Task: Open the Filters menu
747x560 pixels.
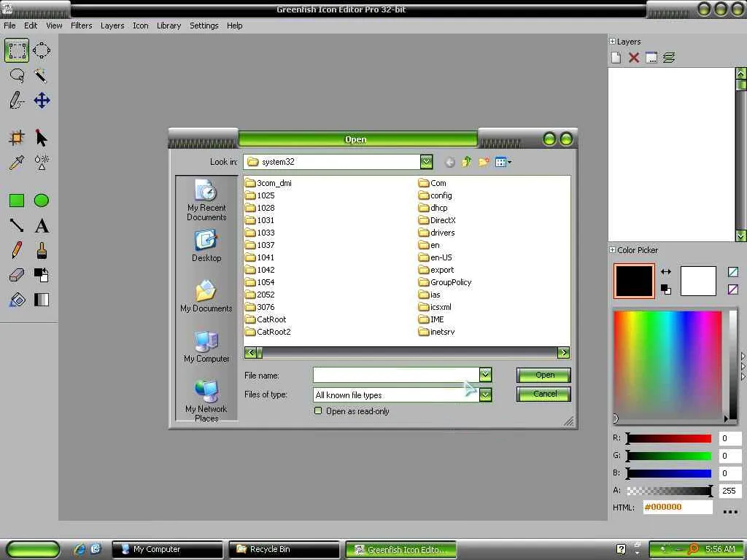Action: [82, 26]
